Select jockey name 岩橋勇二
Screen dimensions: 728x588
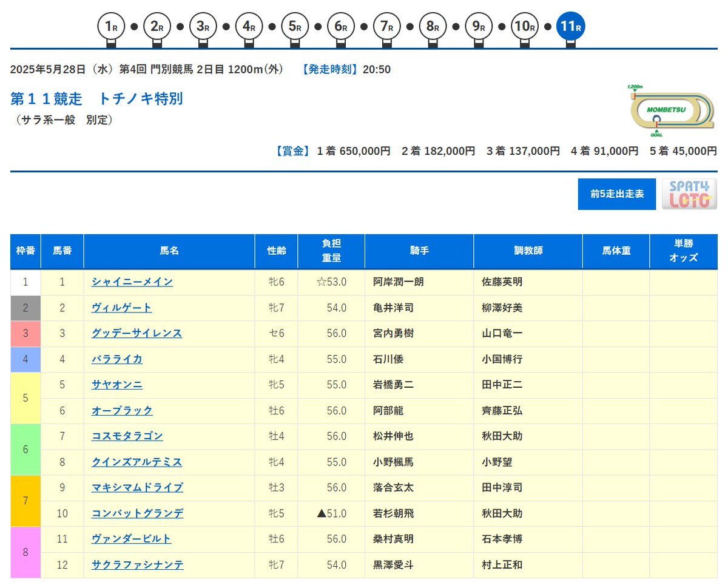pos(394,385)
